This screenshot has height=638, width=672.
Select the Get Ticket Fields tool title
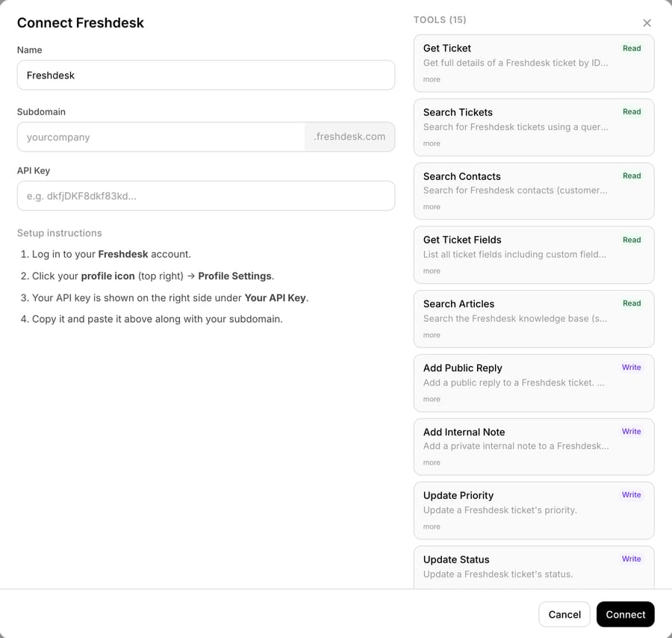point(462,240)
